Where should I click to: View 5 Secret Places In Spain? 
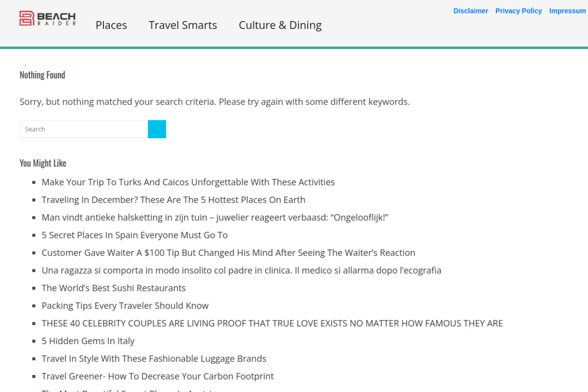point(135,235)
